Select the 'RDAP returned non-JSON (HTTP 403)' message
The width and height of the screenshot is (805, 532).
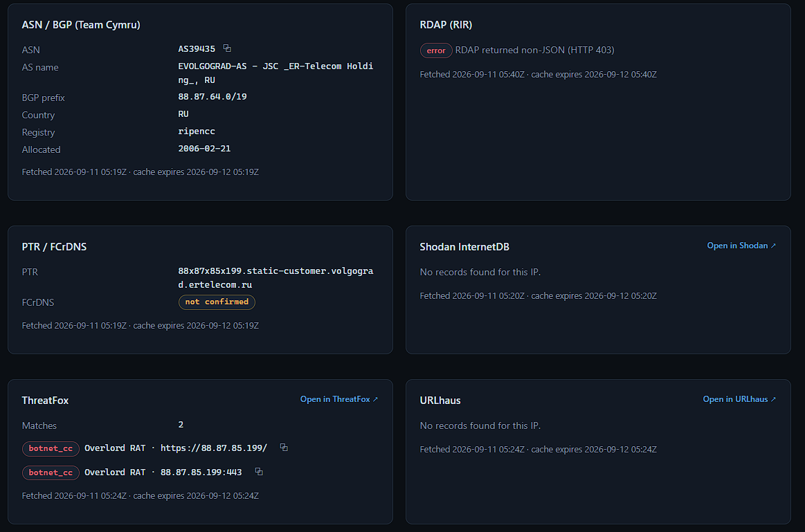coord(534,50)
